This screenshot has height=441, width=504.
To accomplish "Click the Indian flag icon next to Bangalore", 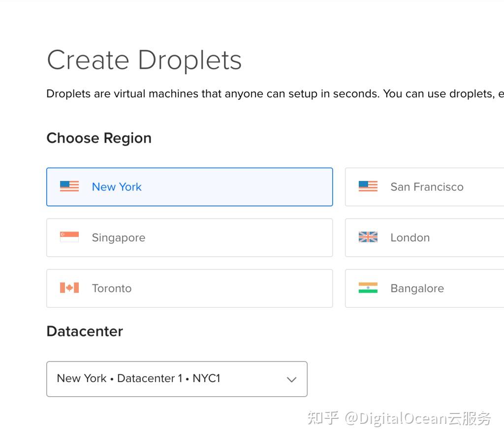I will coord(368,288).
